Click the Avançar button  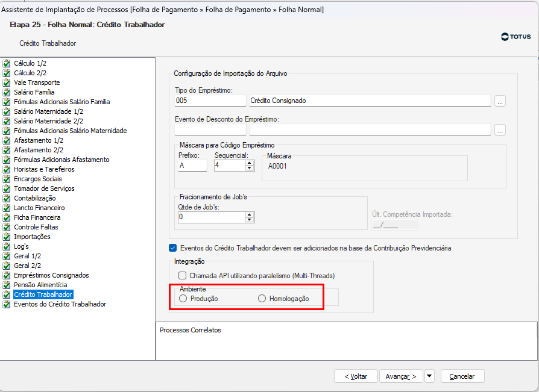tap(401, 376)
